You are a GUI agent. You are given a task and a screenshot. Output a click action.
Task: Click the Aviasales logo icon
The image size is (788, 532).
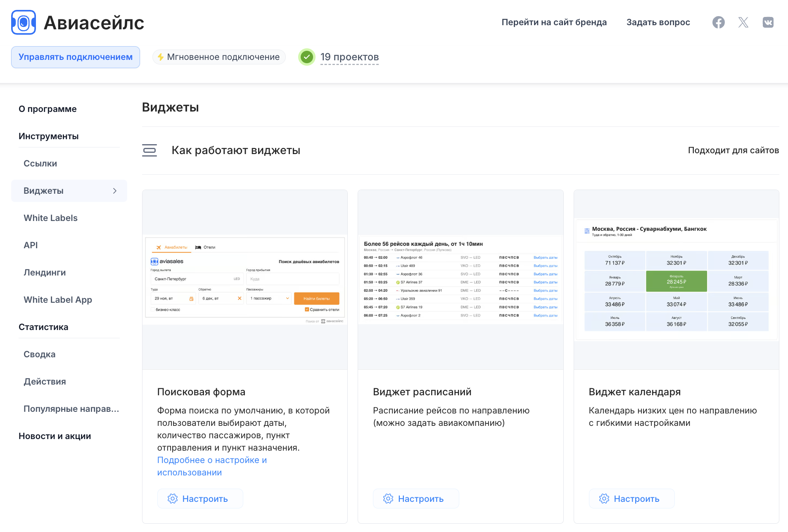[24, 22]
